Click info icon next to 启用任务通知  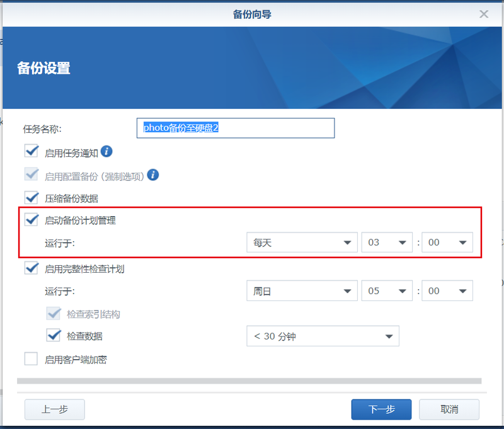click(106, 151)
